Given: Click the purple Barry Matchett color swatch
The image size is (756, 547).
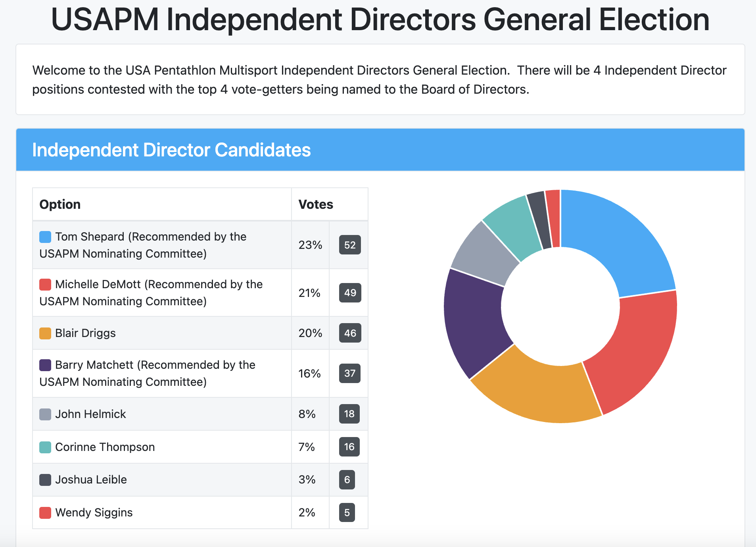Looking at the screenshot, I should [44, 365].
